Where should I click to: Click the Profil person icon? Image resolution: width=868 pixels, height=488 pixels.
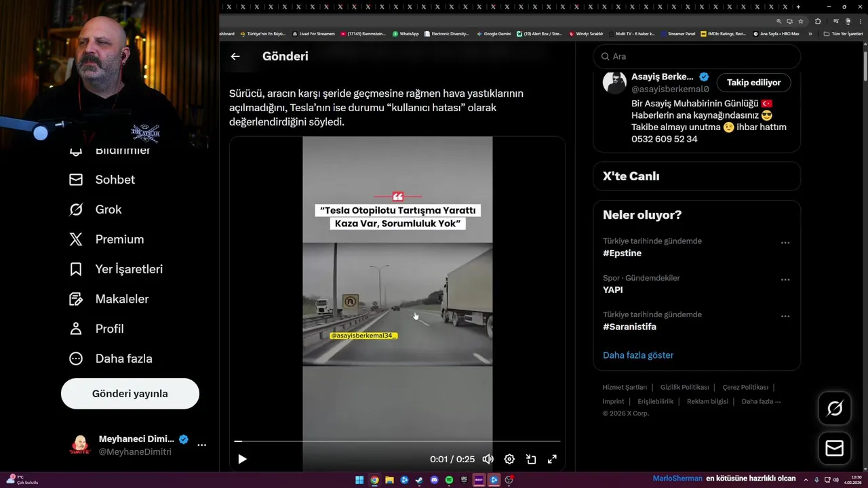[x=76, y=329]
